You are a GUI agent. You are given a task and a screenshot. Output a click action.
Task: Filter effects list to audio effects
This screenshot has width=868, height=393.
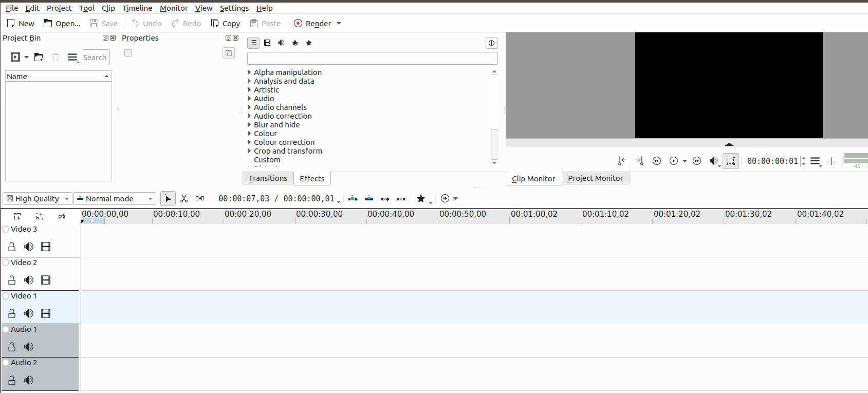(x=281, y=43)
